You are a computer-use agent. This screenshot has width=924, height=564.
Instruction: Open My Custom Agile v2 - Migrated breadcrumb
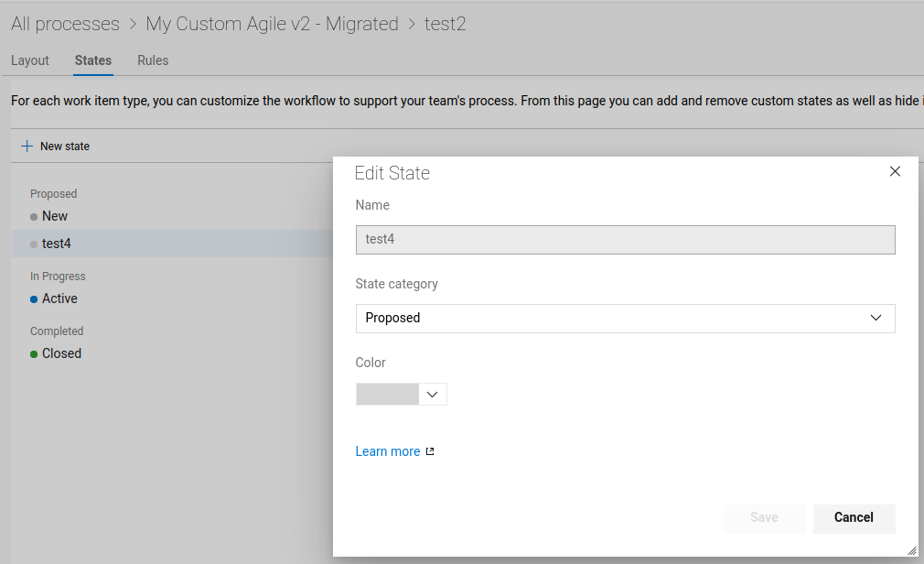272,24
